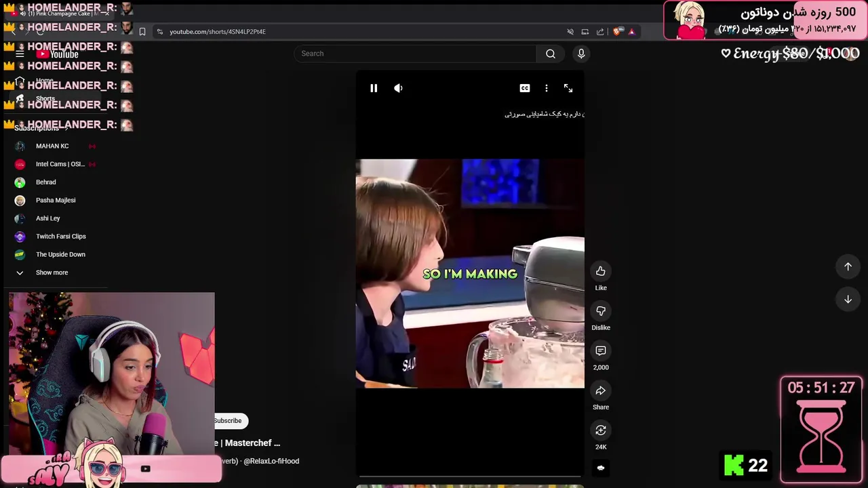Open the Brave Rewards triangle icon
This screenshot has height=488, width=868.
(x=631, y=32)
